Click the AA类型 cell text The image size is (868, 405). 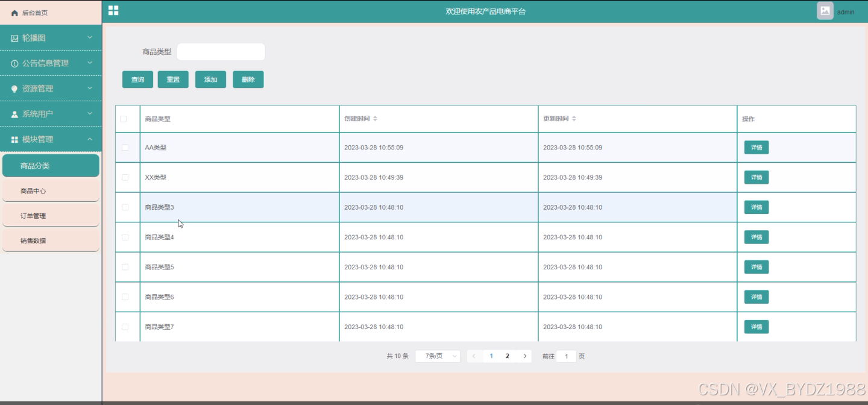point(156,148)
